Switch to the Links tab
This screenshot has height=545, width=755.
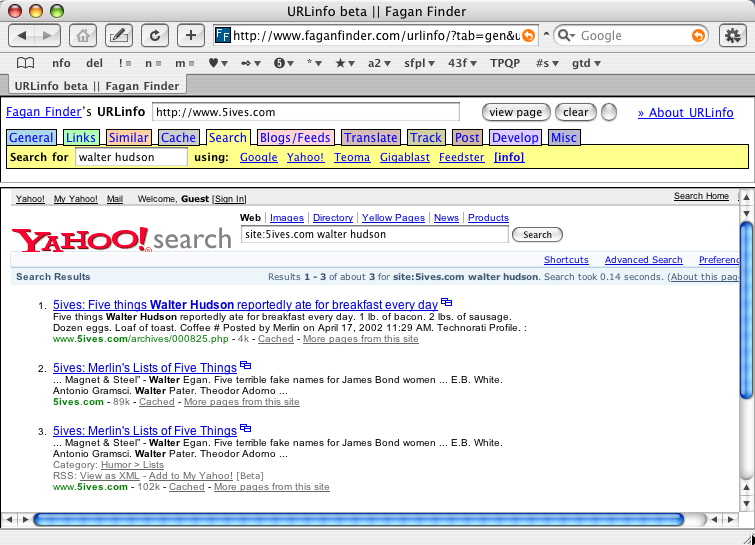pos(81,138)
